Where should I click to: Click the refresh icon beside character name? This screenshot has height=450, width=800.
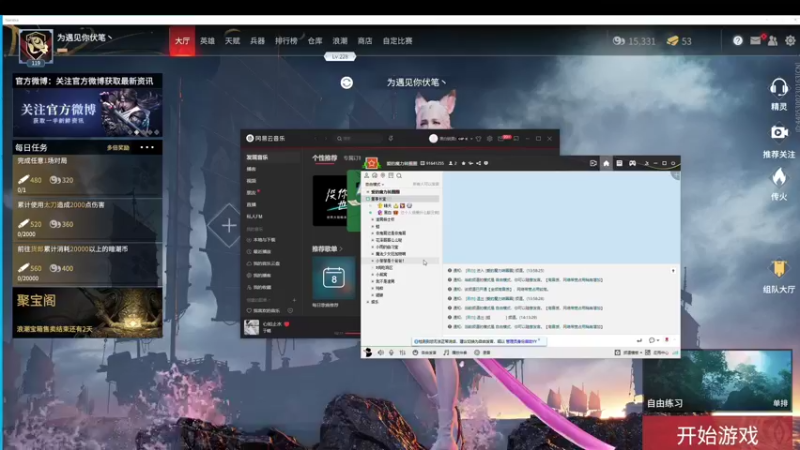pyautogui.click(x=346, y=83)
